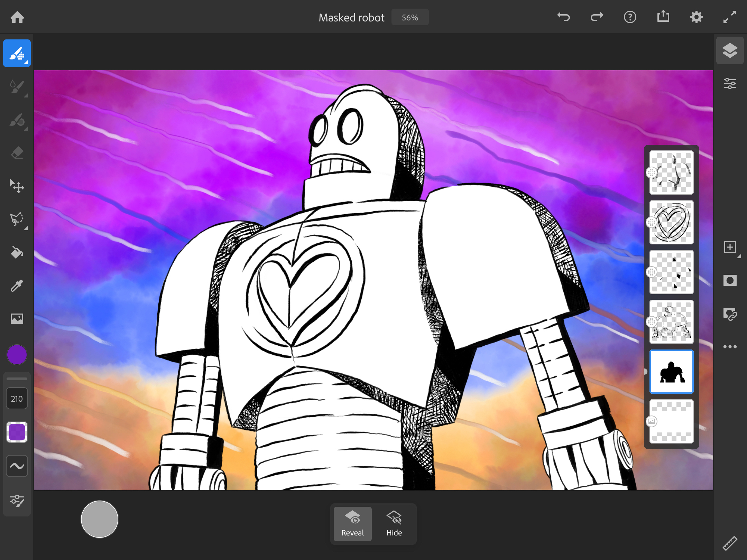Open the Help menu
Screen dimensions: 747x560
(630, 17)
